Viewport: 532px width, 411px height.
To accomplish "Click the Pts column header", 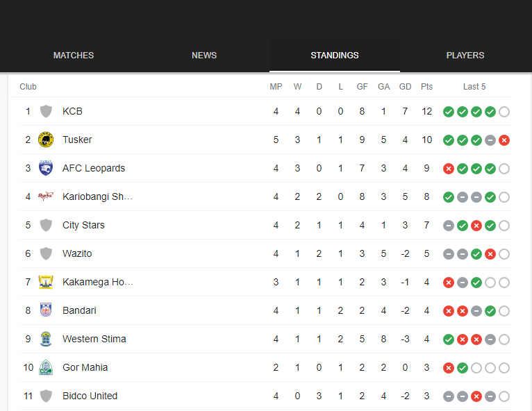I will 427,87.
